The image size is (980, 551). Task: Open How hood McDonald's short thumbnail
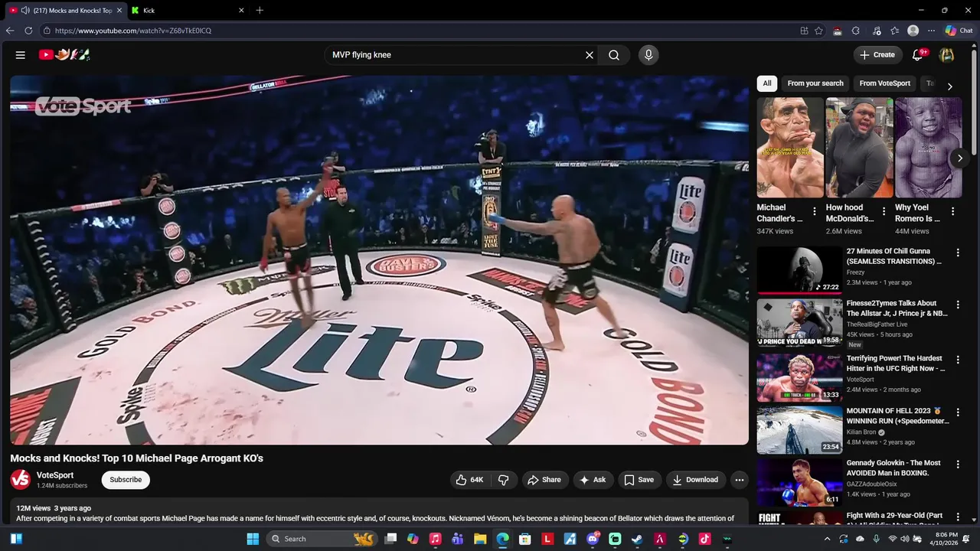pos(859,148)
